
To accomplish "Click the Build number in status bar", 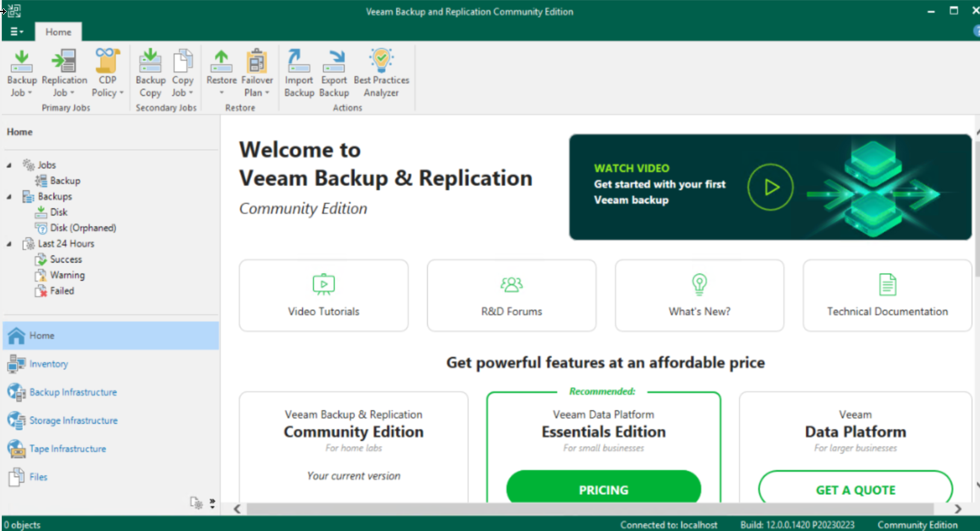I will [797, 525].
